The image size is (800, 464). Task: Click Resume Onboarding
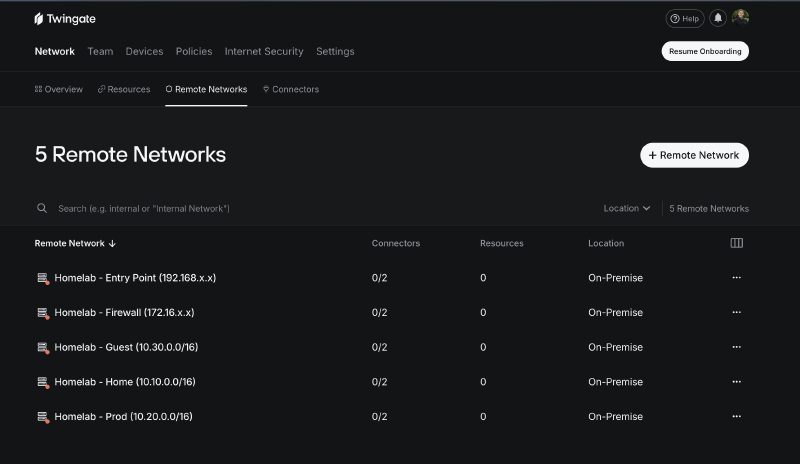tap(705, 51)
